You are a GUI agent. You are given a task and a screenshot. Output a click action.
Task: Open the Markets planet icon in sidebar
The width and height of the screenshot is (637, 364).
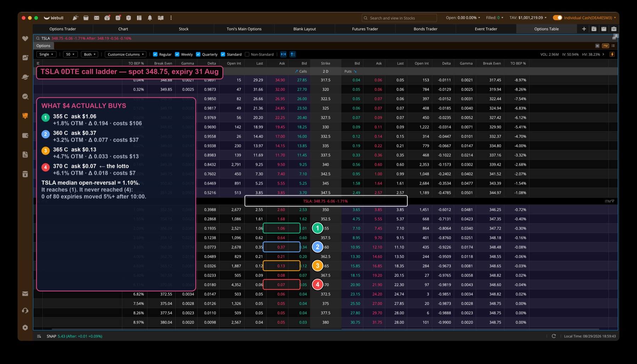[x=25, y=77]
